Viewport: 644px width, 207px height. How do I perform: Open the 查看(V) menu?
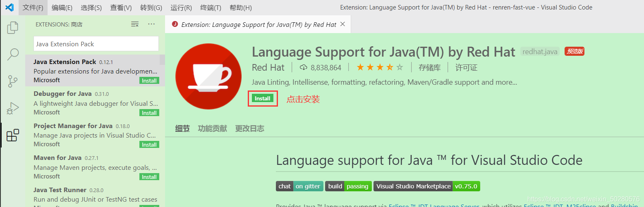(121, 7)
